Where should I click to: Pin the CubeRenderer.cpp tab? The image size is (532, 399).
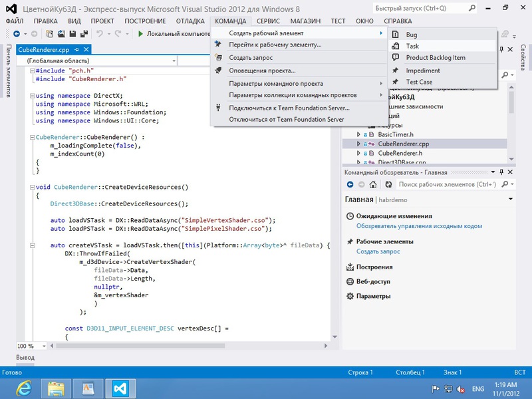tap(76, 49)
